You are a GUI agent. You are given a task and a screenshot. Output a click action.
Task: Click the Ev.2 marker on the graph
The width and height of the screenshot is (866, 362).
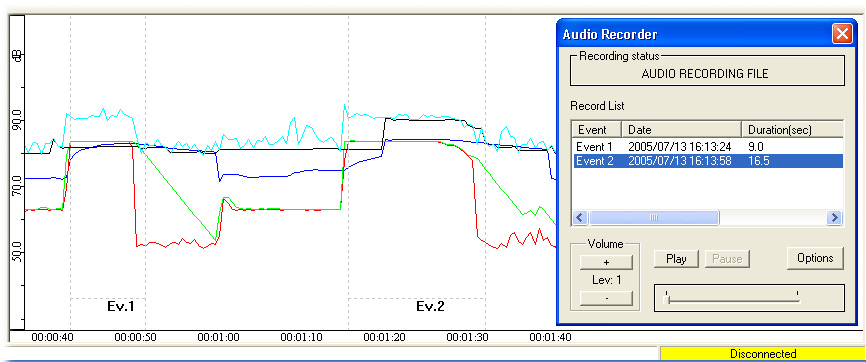click(430, 306)
